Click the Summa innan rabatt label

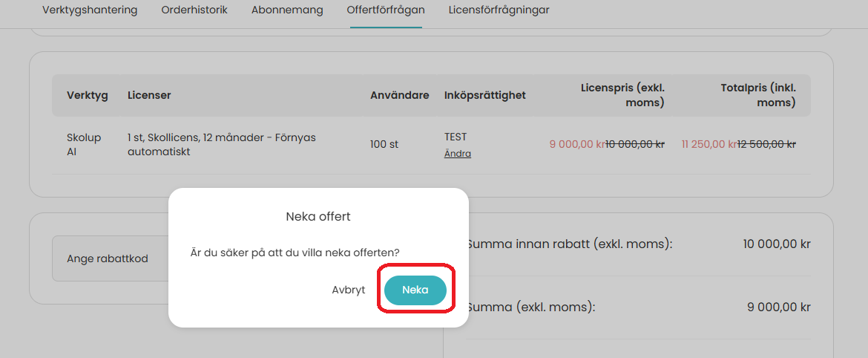[x=571, y=244]
